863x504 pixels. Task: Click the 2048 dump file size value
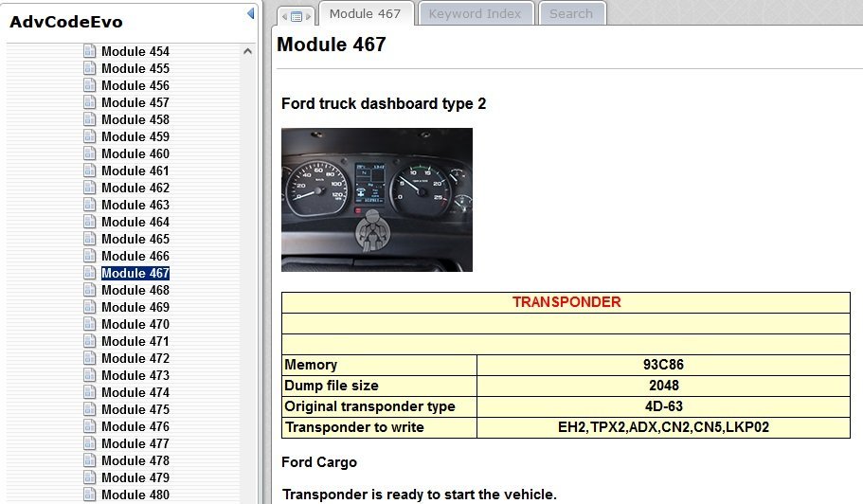pyautogui.click(x=663, y=386)
